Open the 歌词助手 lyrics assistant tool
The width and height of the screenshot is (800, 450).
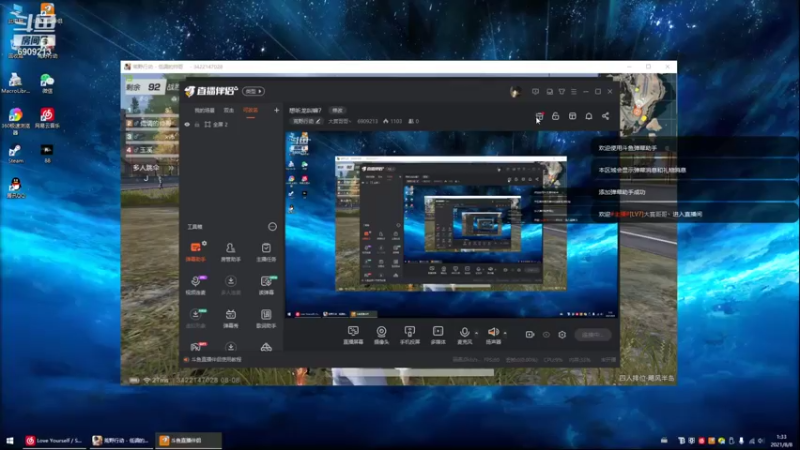[x=266, y=318]
